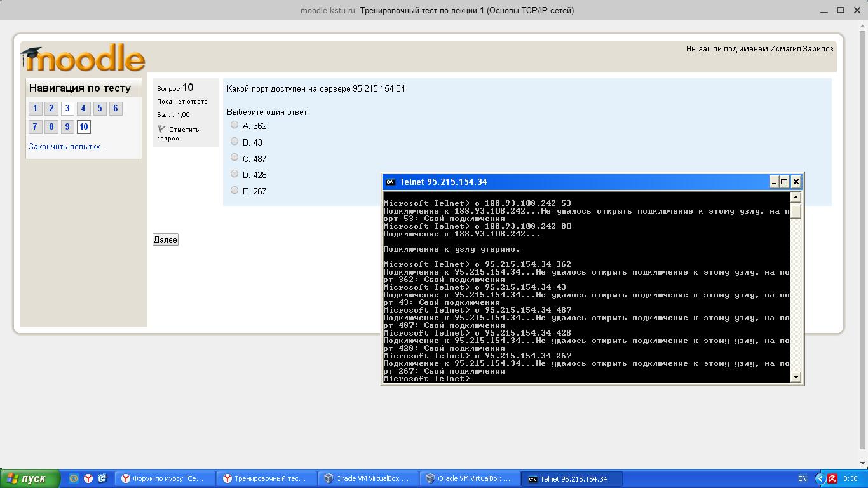868x488 pixels.
Task: Click the Telnet scrollbar thumb
Action: click(796, 210)
